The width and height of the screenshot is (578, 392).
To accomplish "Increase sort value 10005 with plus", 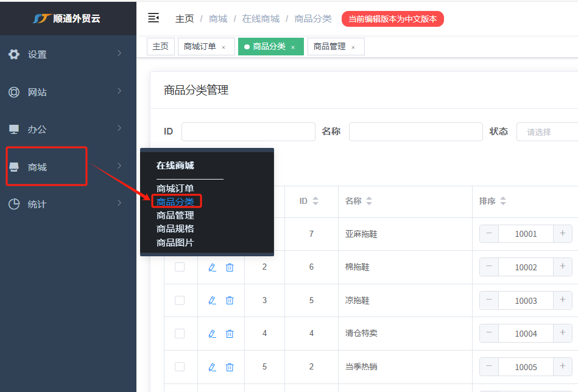I will click(x=563, y=366).
